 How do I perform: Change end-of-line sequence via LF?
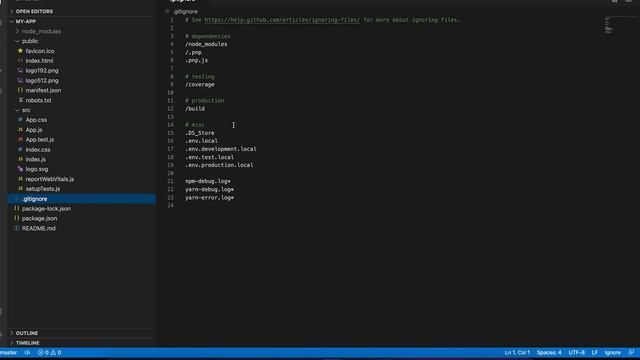pos(595,352)
